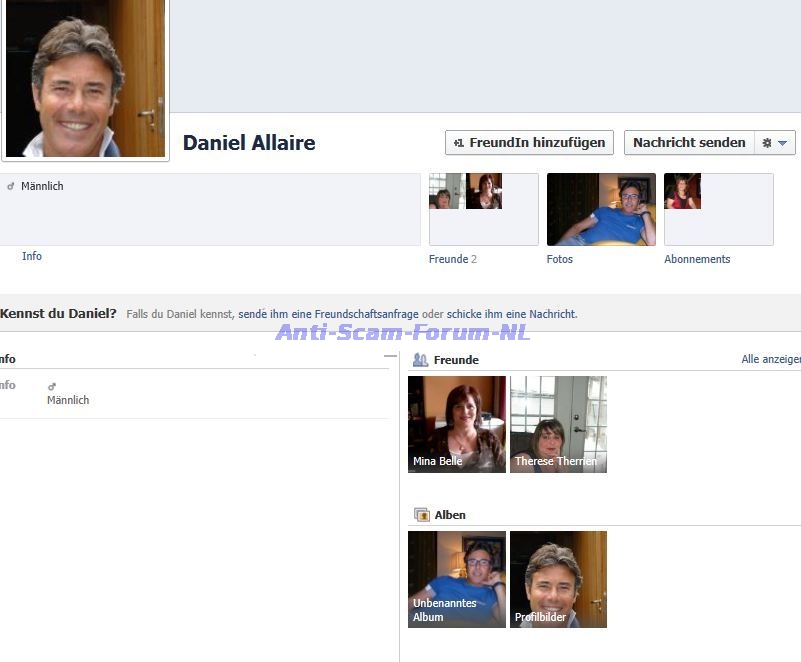Viewport: 801px width, 662px height.
Task: Click 'sende ihm eine Freundschaftsanfrage' link
Action: click(328, 314)
